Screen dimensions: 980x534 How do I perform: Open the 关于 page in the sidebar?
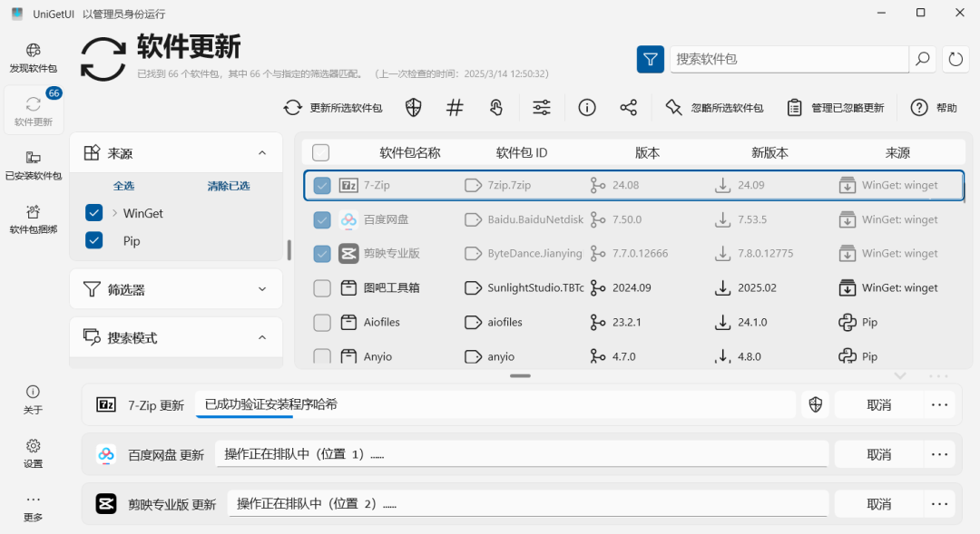(34, 399)
